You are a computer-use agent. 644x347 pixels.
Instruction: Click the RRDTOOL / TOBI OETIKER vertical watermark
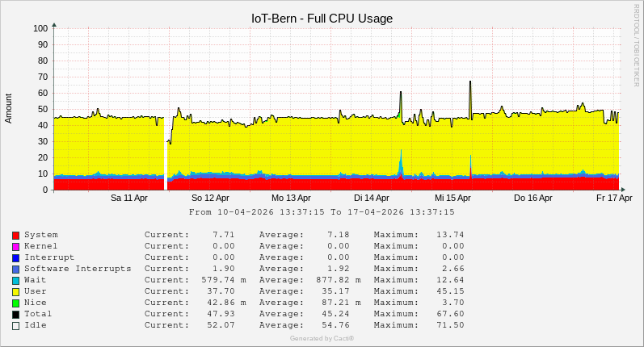pos(636,44)
